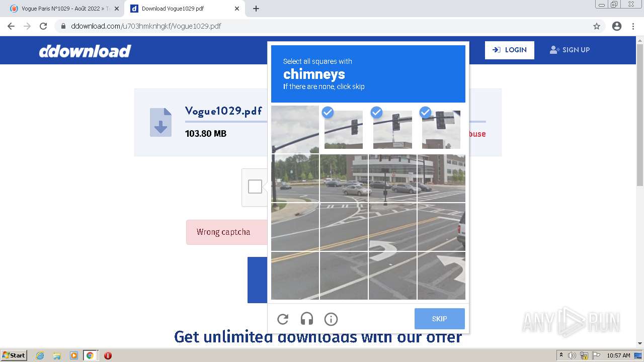Click the captcha instruction header chimneys
This screenshot has width=644, height=362.
pos(314,74)
